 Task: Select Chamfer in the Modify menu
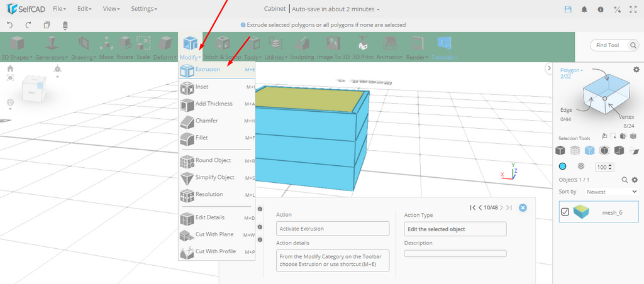pos(206,121)
